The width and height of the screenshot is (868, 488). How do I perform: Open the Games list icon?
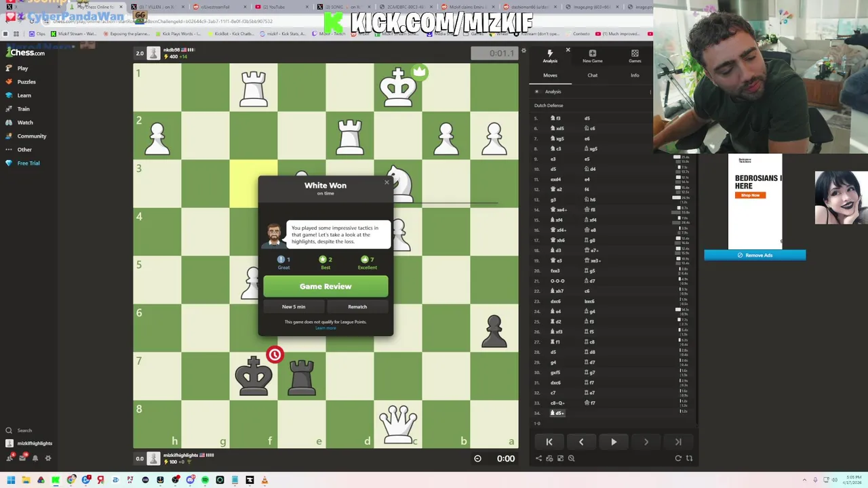[635, 56]
